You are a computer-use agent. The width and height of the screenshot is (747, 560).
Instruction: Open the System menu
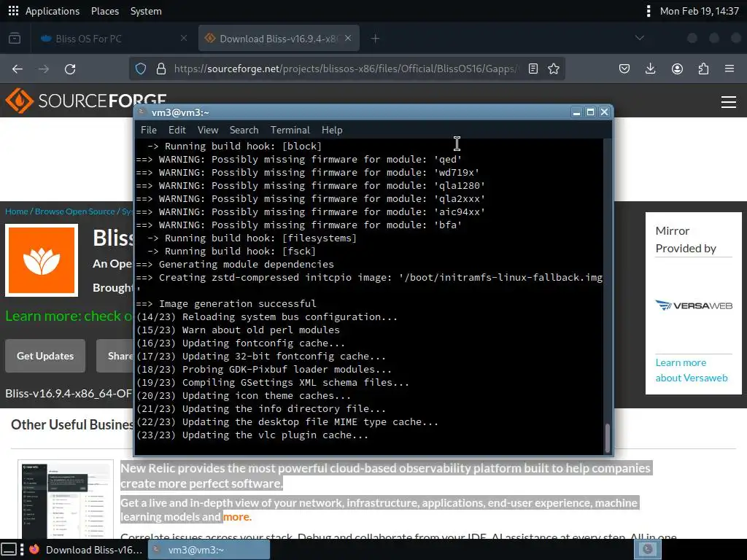[x=146, y=11]
